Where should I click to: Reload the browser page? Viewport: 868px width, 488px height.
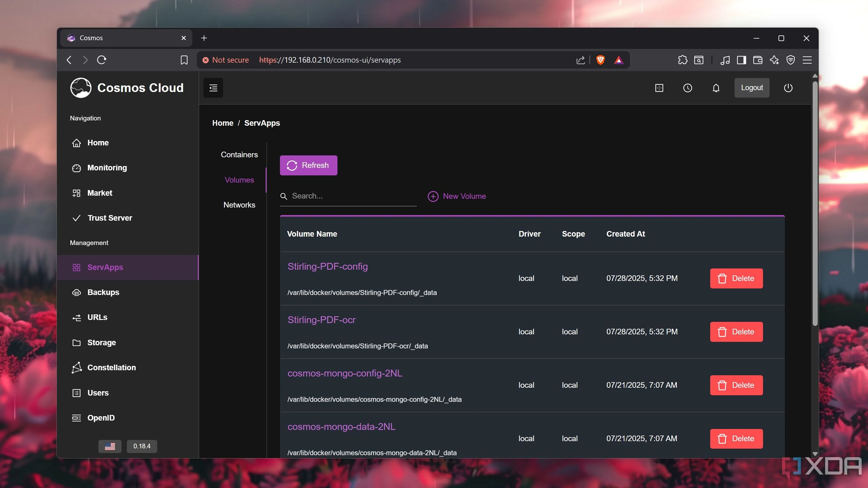[101, 60]
